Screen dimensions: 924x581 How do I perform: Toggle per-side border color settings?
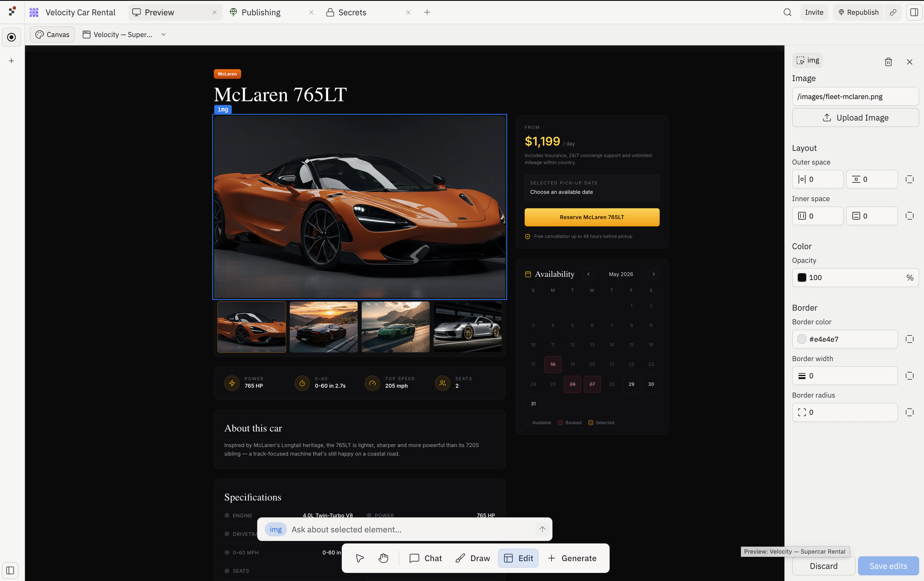910,339
